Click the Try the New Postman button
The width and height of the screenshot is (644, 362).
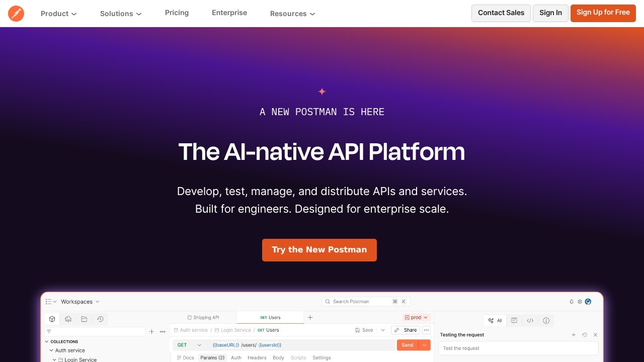click(x=319, y=250)
